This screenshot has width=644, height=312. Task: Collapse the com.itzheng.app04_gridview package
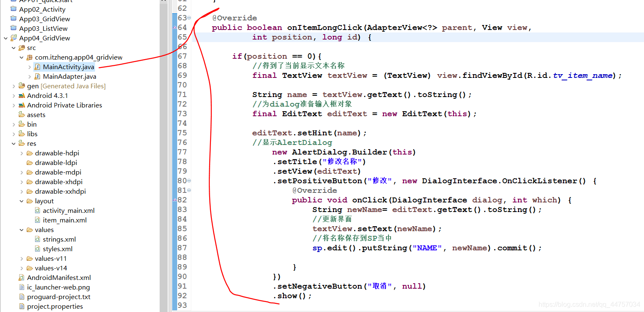pos(21,57)
